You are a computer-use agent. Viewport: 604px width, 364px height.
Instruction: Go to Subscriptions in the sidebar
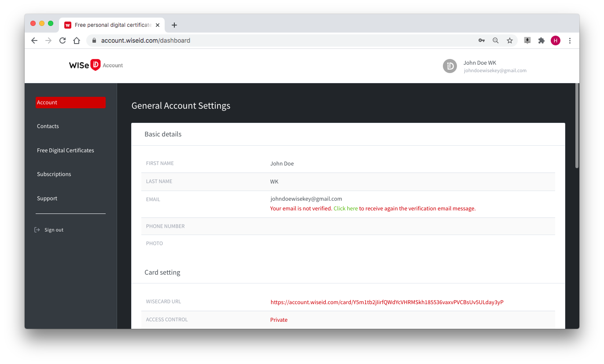coord(54,174)
